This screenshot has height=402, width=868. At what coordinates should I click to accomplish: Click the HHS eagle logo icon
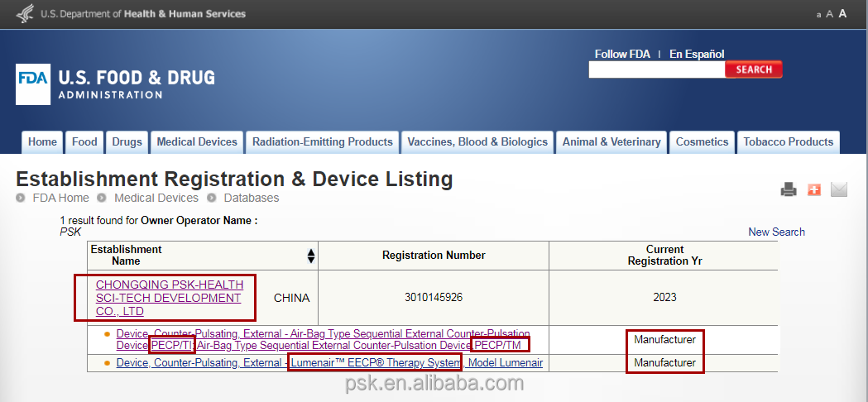coord(25,13)
